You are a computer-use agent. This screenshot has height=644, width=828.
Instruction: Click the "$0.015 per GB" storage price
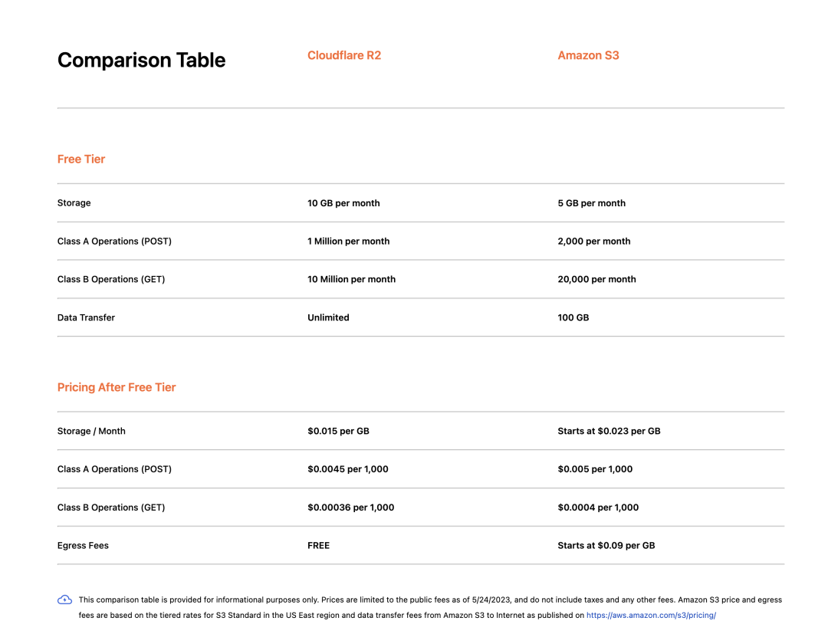[338, 431]
